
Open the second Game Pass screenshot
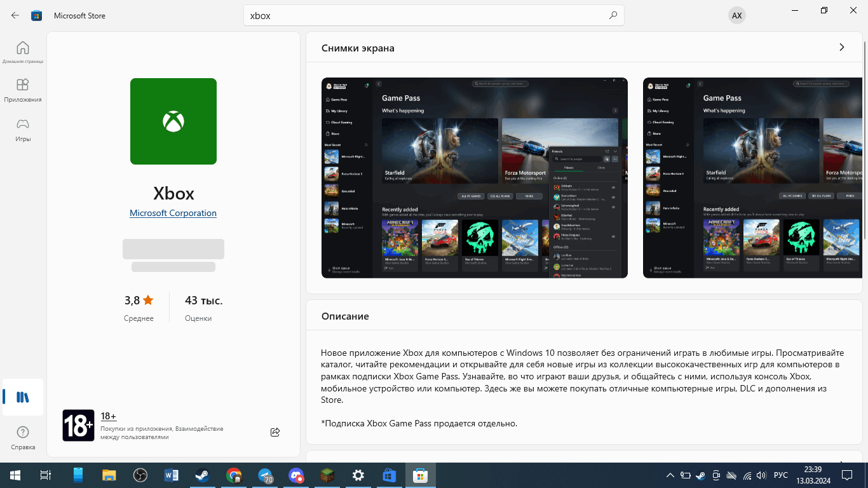pyautogui.click(x=752, y=178)
